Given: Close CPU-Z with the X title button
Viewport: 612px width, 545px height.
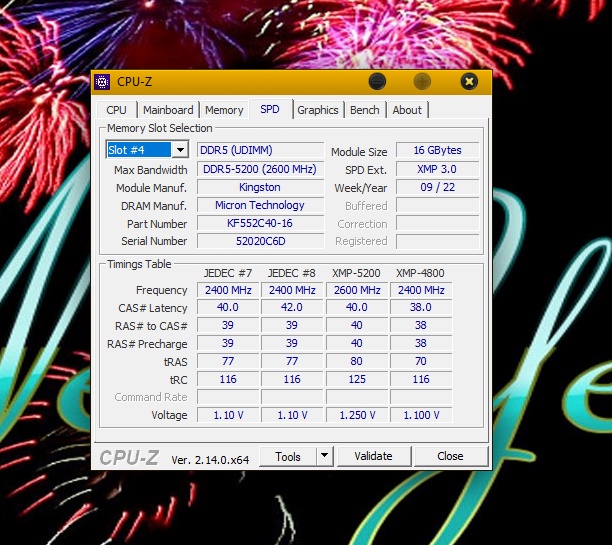Looking at the screenshot, I should (469, 82).
